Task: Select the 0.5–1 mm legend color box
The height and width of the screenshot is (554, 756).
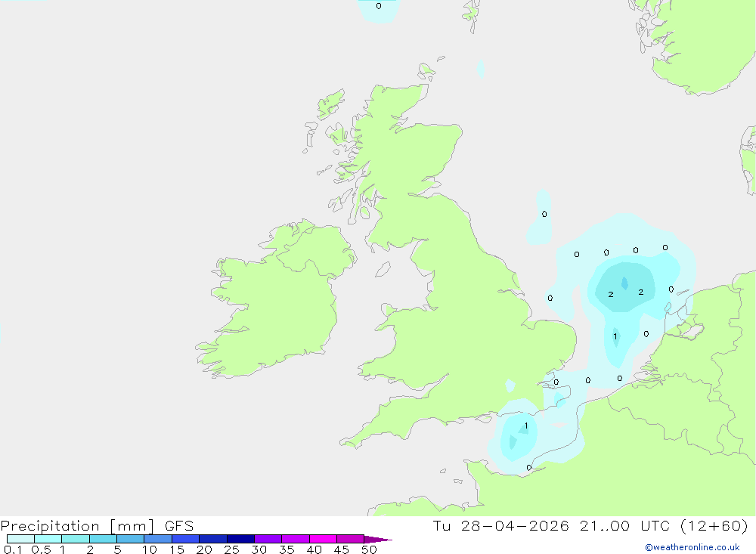Action: pyautogui.click(x=48, y=539)
